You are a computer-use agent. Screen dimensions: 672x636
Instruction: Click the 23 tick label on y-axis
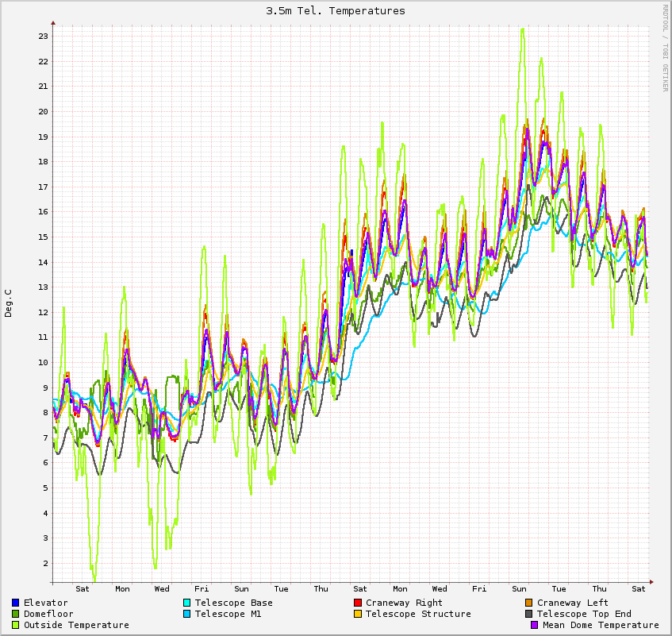click(x=44, y=37)
